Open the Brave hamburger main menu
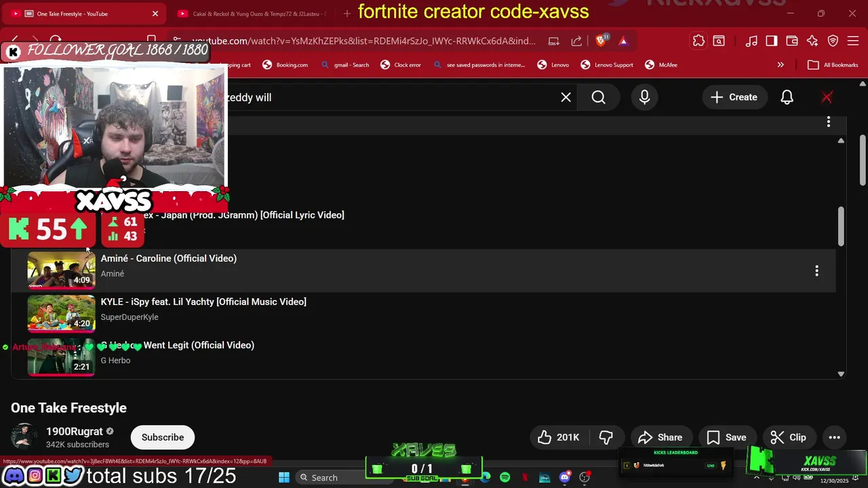868x488 pixels. [853, 41]
